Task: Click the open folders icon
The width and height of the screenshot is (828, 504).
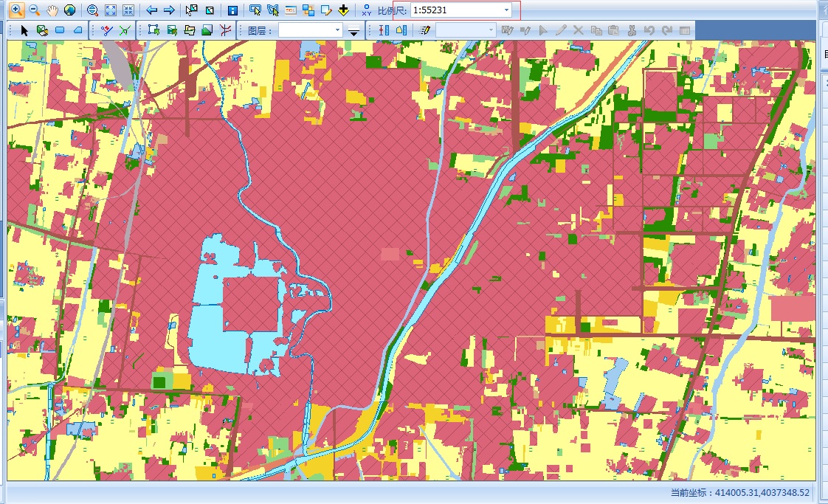Action: (x=189, y=30)
